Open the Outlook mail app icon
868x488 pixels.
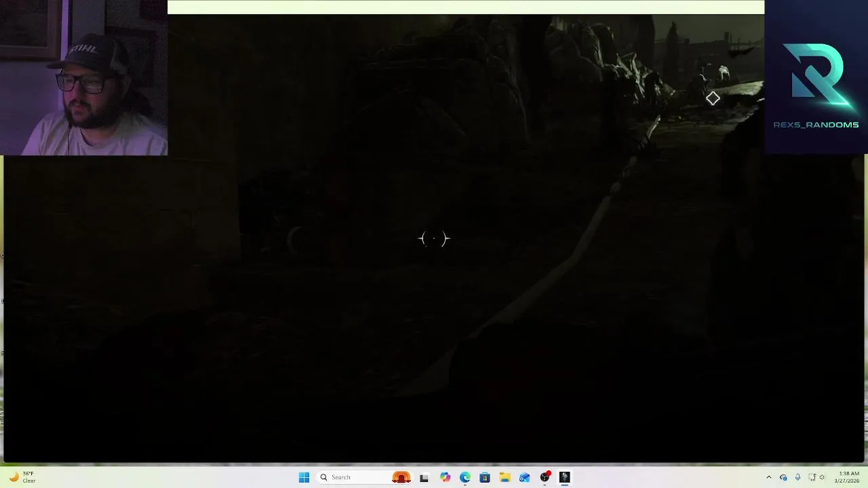pos(524,477)
